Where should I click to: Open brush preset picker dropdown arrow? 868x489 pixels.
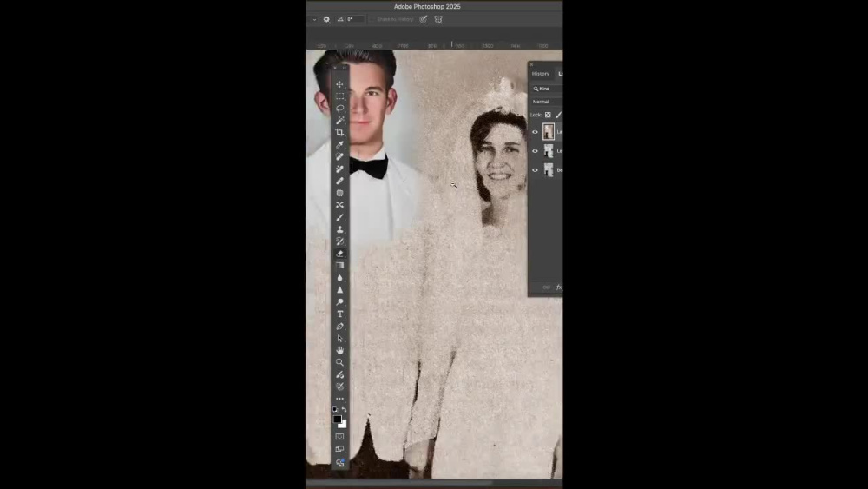[314, 19]
